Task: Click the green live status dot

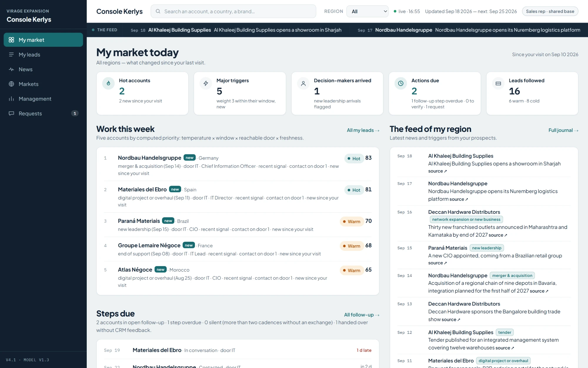Action: 395,11
